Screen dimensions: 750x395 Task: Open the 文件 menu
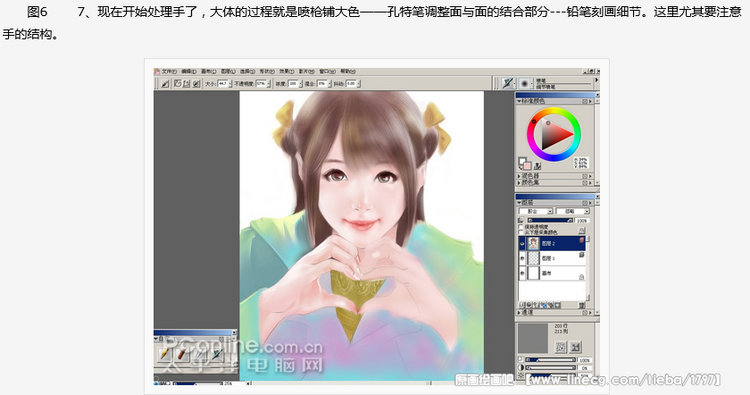coord(169,71)
